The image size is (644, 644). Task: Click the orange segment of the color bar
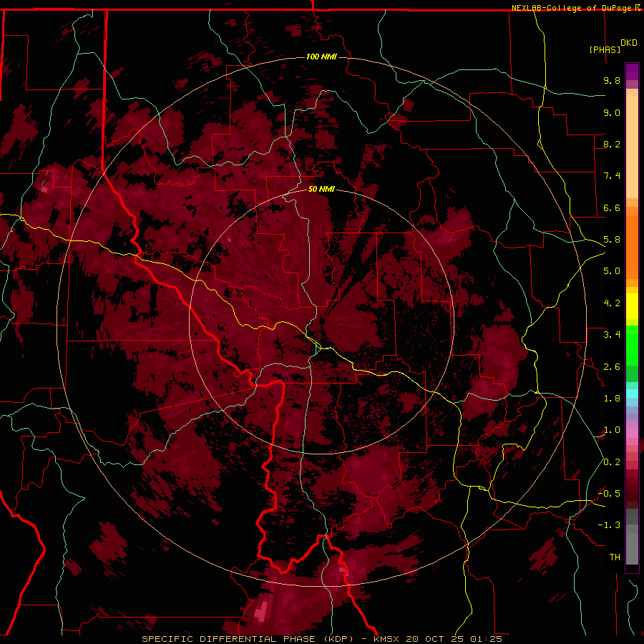(x=632, y=246)
